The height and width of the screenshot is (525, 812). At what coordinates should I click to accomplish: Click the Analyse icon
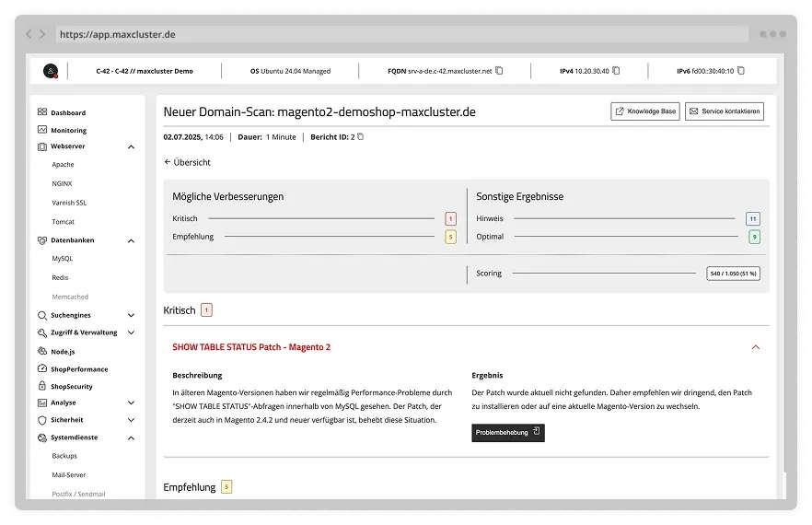pyautogui.click(x=42, y=402)
